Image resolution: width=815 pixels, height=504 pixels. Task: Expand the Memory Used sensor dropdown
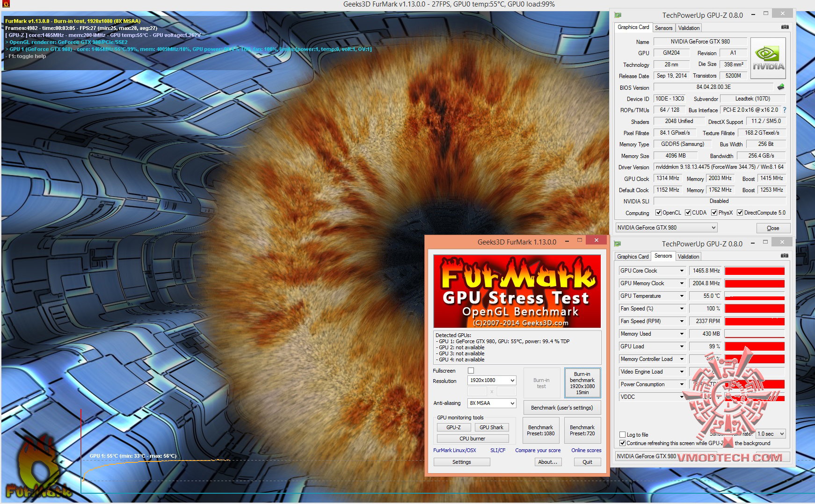coord(682,334)
